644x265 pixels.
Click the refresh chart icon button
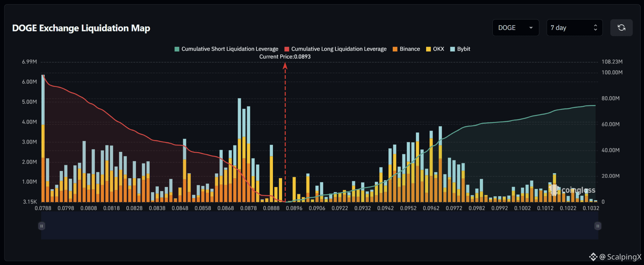pos(621,28)
